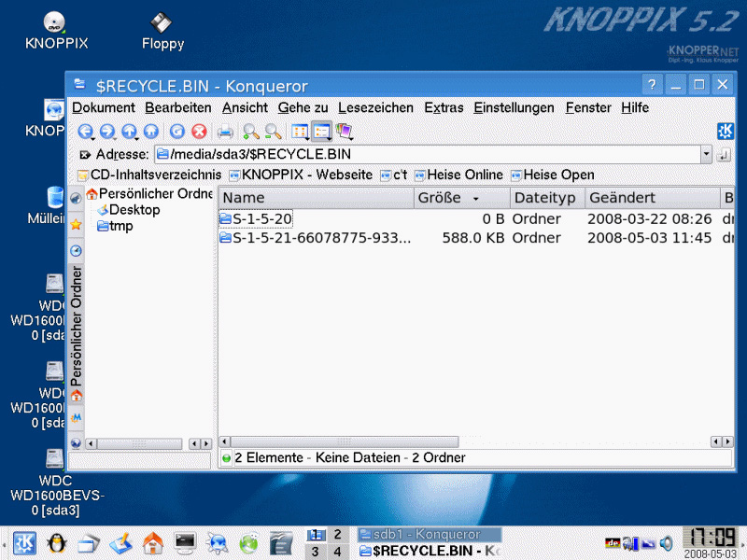Open the S-1-5-20 folder
Screen dimensions: 747x560
(x=261, y=218)
